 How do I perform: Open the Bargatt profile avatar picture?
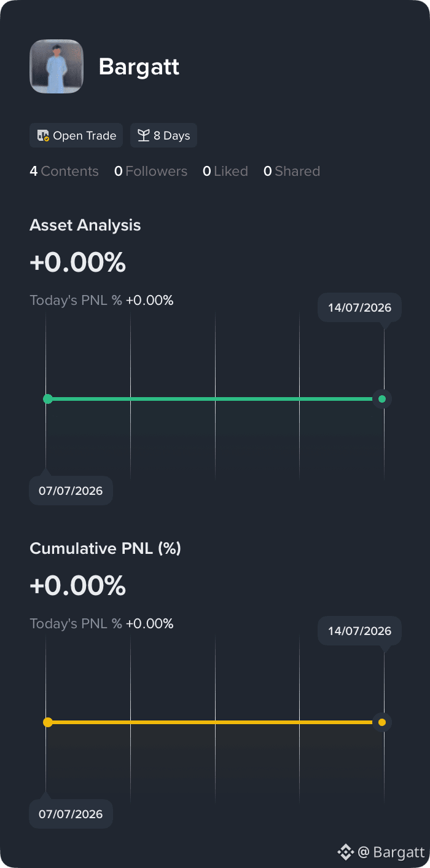(x=57, y=66)
